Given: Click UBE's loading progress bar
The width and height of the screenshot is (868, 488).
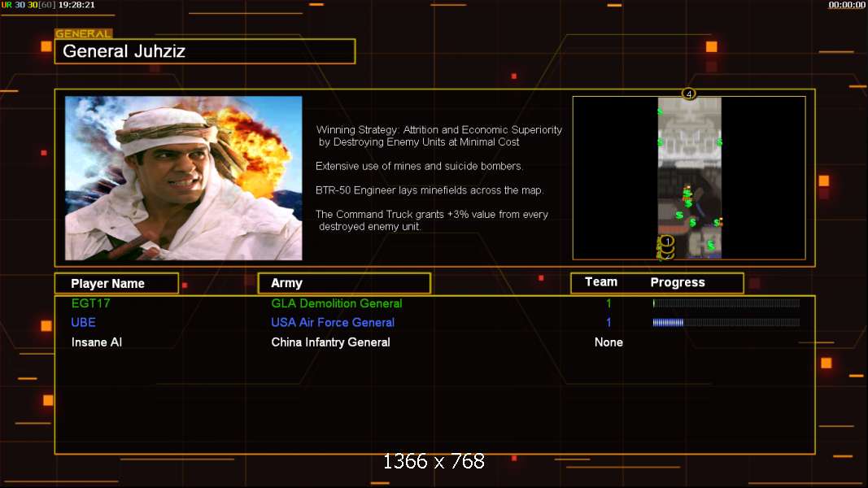Looking at the screenshot, I should [726, 323].
